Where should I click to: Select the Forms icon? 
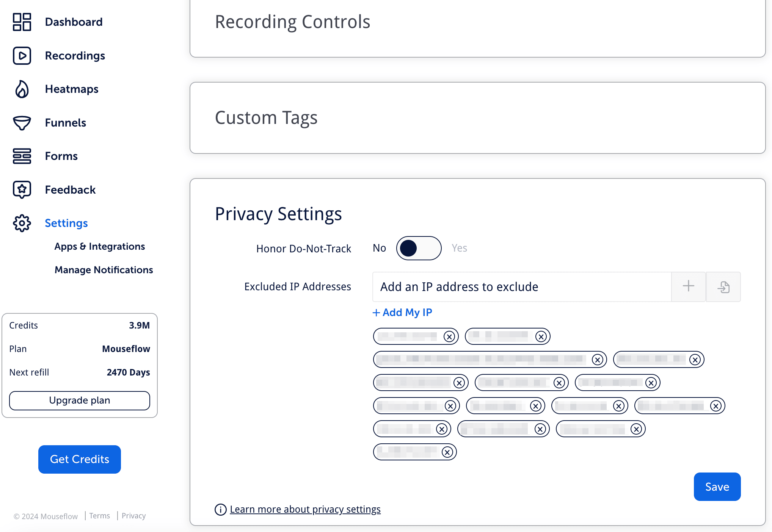coord(22,156)
